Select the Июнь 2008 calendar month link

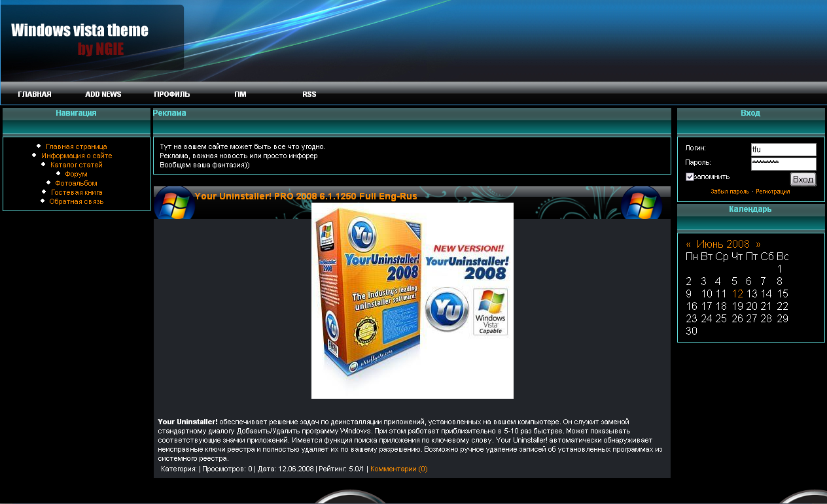(723, 244)
